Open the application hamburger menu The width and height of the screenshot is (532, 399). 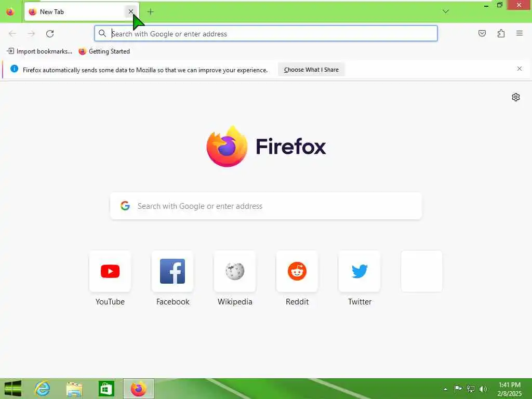pos(520,33)
